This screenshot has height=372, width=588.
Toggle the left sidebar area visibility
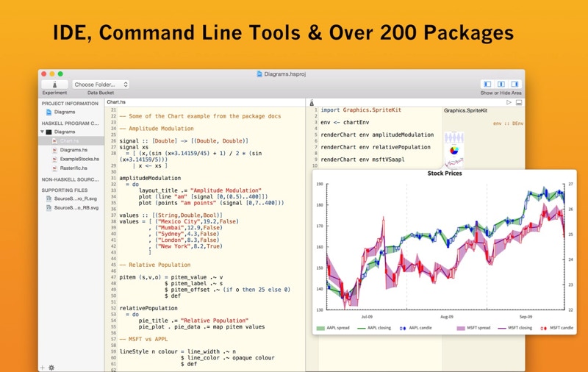(487, 85)
